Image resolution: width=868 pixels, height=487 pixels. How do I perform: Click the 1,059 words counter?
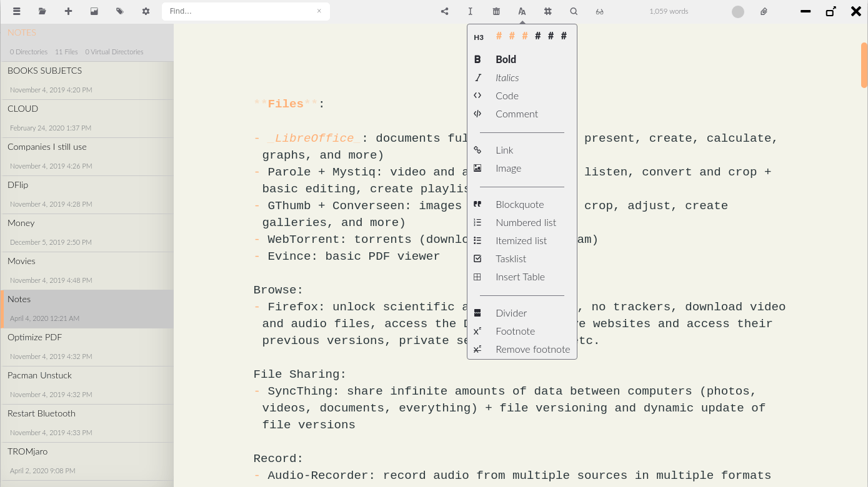(669, 11)
